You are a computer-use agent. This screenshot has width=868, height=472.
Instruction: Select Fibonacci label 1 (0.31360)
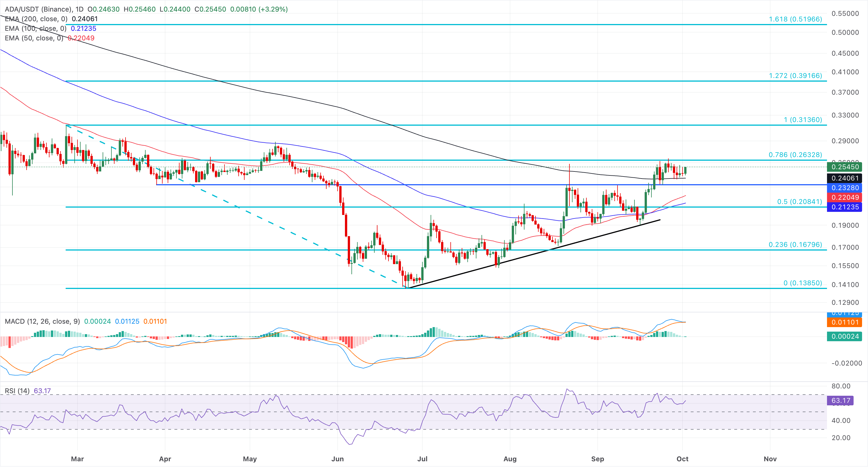803,120
